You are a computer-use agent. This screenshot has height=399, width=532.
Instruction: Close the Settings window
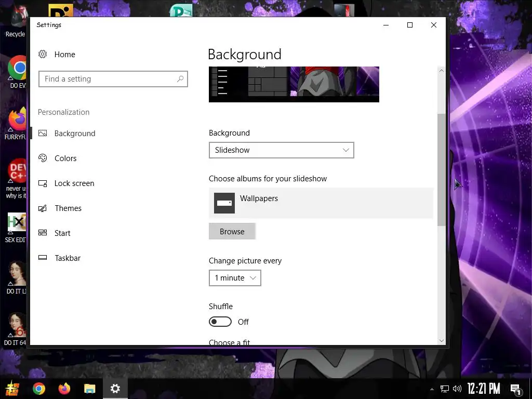pyautogui.click(x=434, y=25)
